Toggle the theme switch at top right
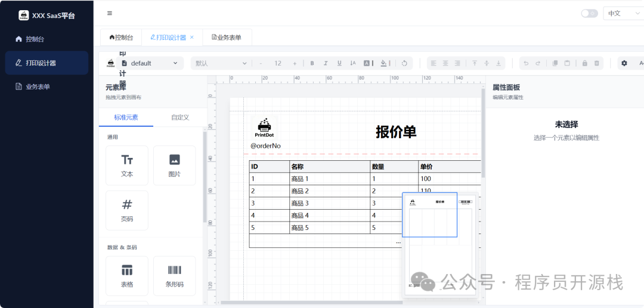Viewport: 644px width, 308px height. coord(589,13)
